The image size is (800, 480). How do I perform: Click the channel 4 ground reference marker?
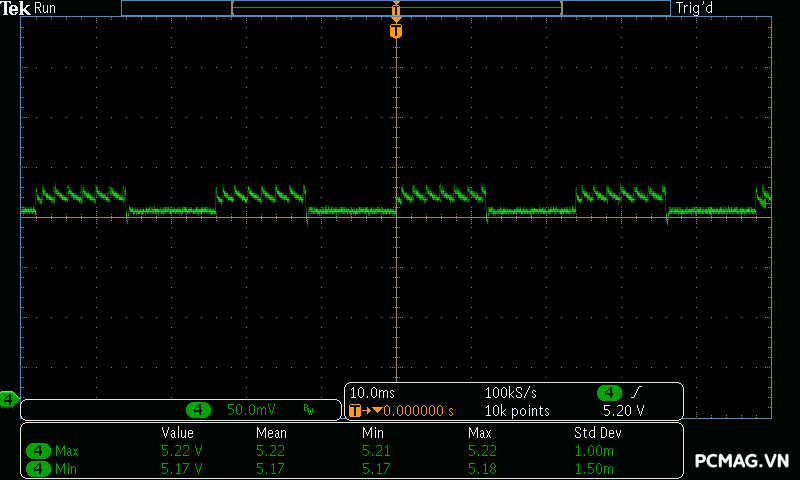(9, 400)
